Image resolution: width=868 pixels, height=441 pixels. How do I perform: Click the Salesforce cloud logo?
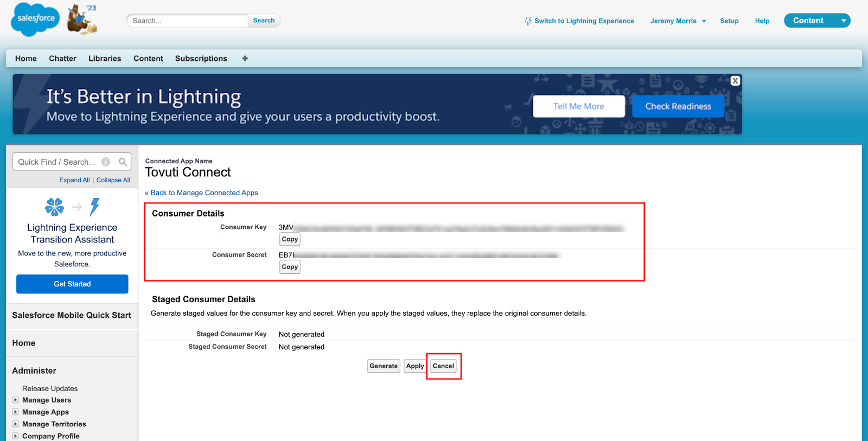[36, 19]
